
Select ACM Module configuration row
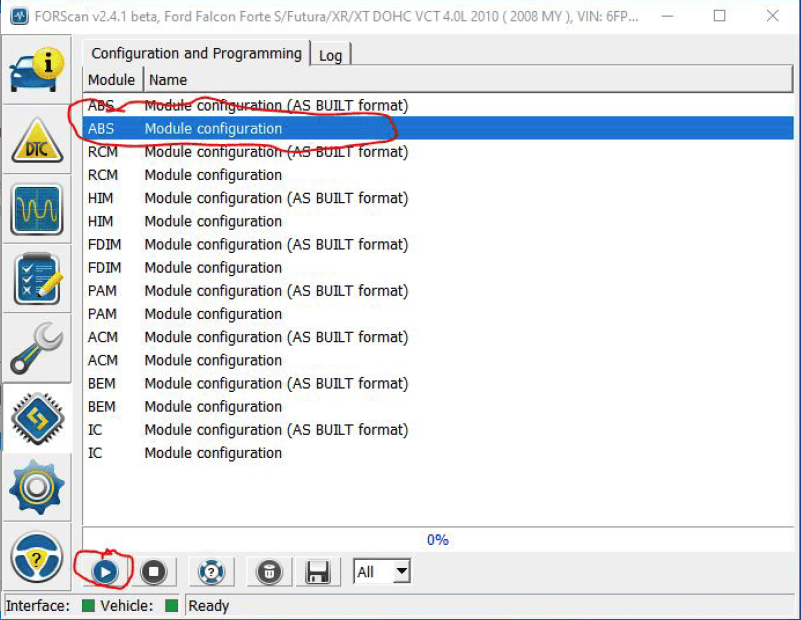(x=438, y=360)
